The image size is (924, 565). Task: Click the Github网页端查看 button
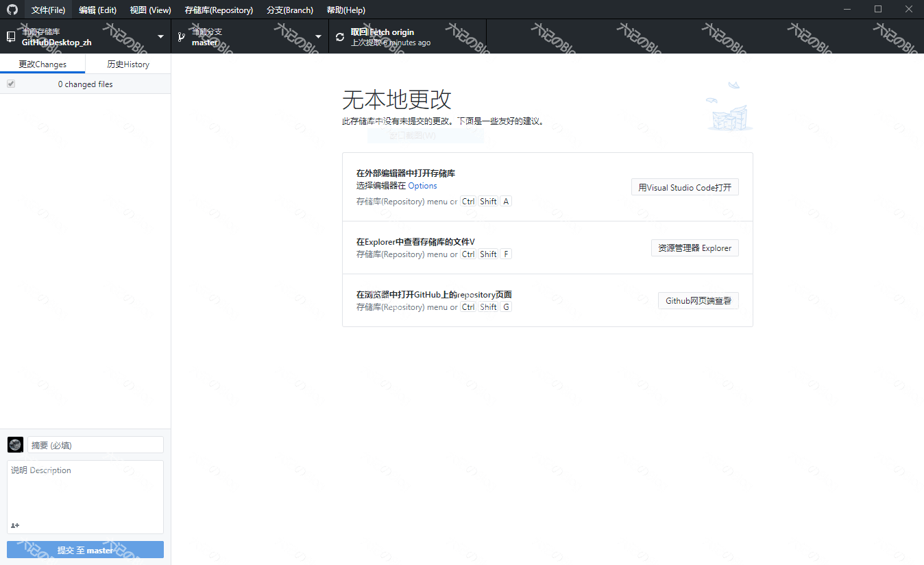(698, 300)
